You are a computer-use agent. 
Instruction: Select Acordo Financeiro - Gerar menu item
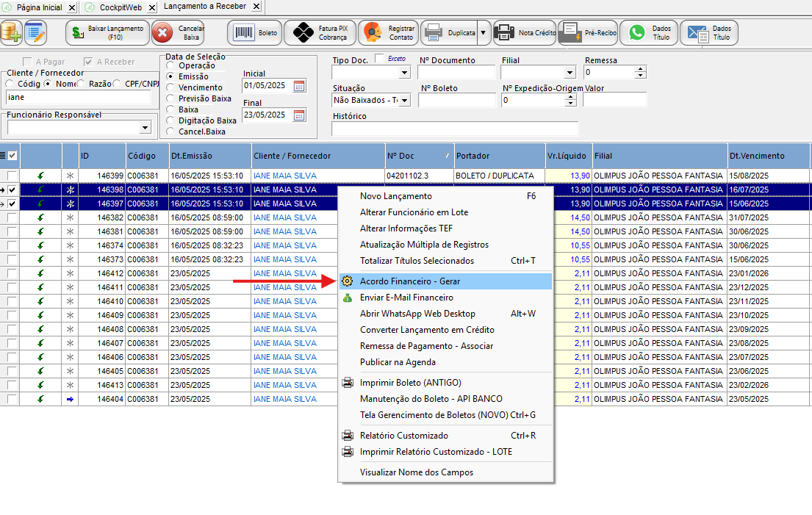pyautogui.click(x=446, y=281)
